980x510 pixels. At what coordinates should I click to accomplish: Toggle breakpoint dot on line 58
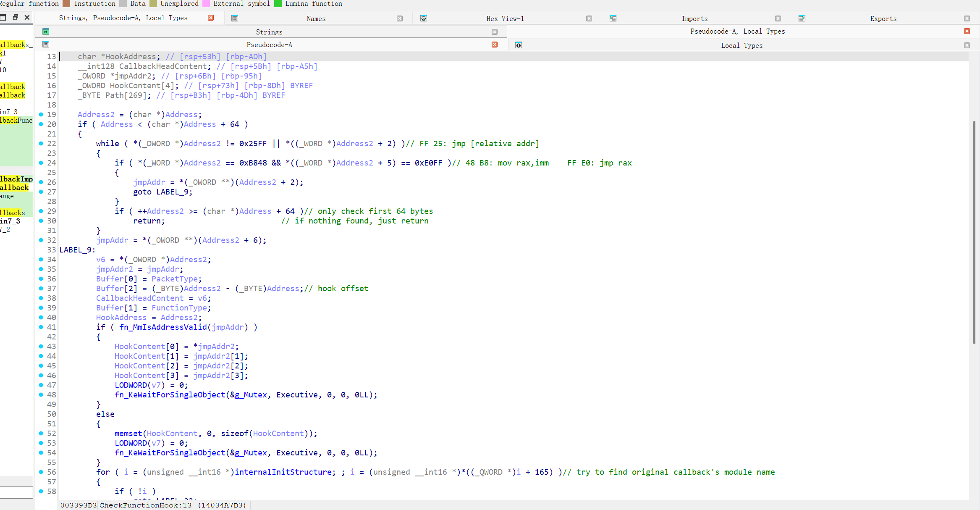pos(41,491)
